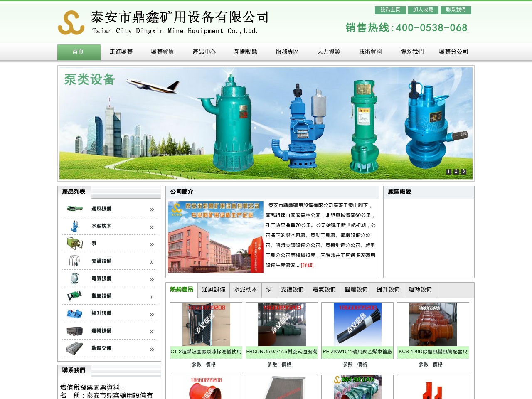This screenshot has width=532, height=399.
Task: Switch to the 提升設備 product tab
Action: tap(388, 290)
